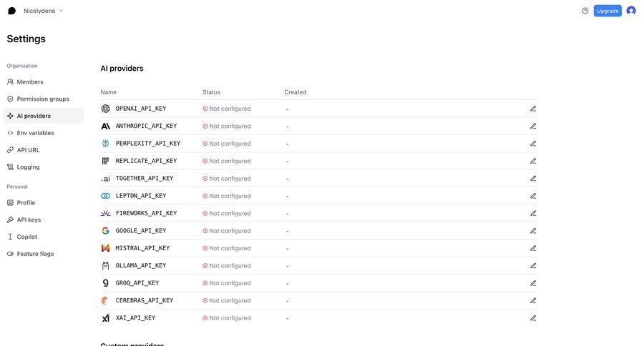This screenshot has height=346, width=644.
Task: Open the Members settings page
Action: coord(30,82)
